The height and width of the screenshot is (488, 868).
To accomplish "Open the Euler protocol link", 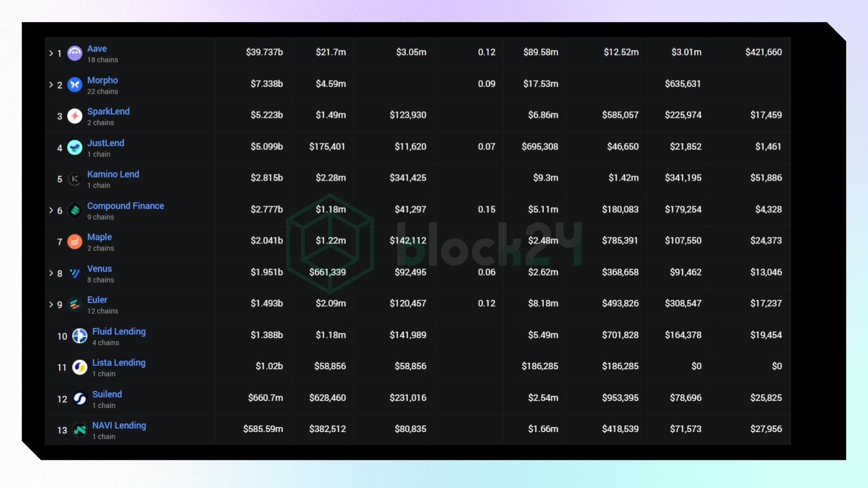I will [97, 300].
